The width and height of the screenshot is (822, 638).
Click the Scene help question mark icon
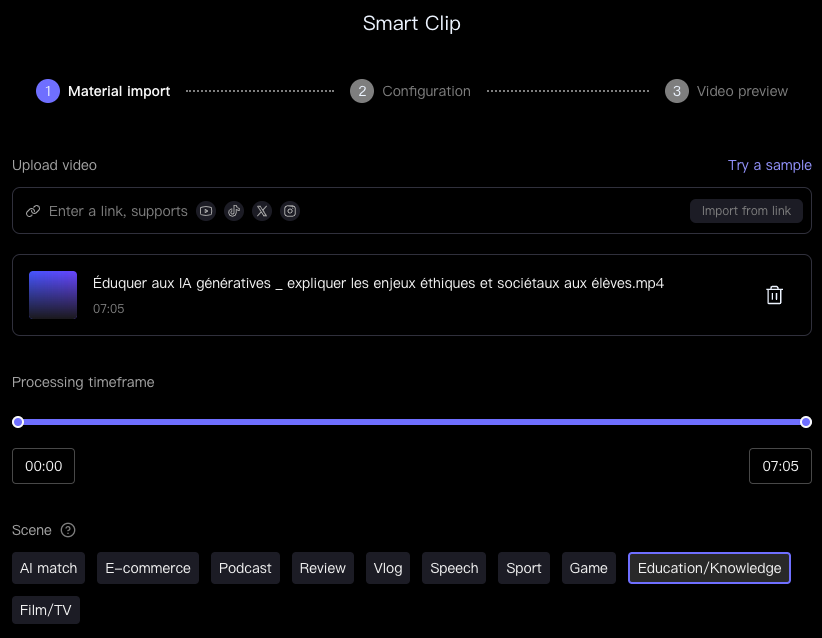point(68,530)
